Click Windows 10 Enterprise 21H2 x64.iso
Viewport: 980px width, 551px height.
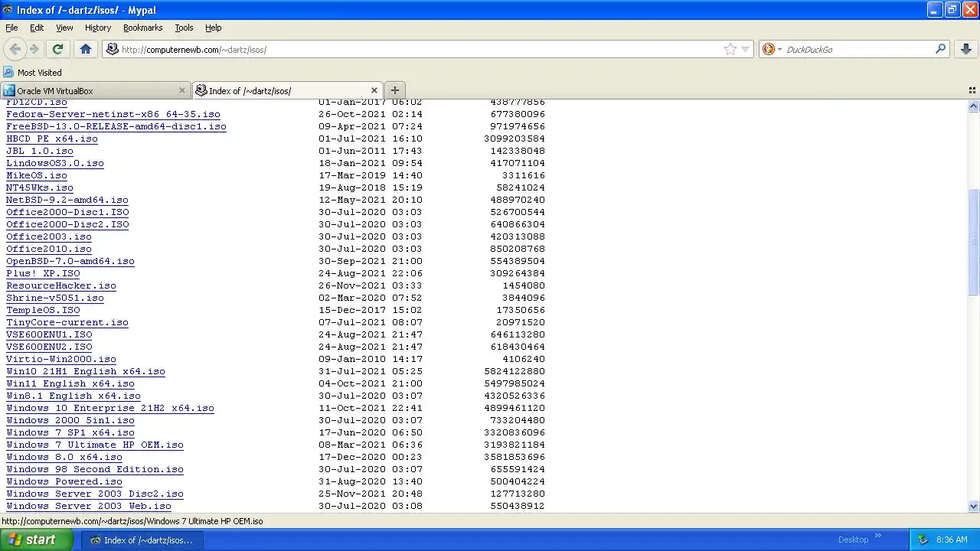pyautogui.click(x=110, y=408)
